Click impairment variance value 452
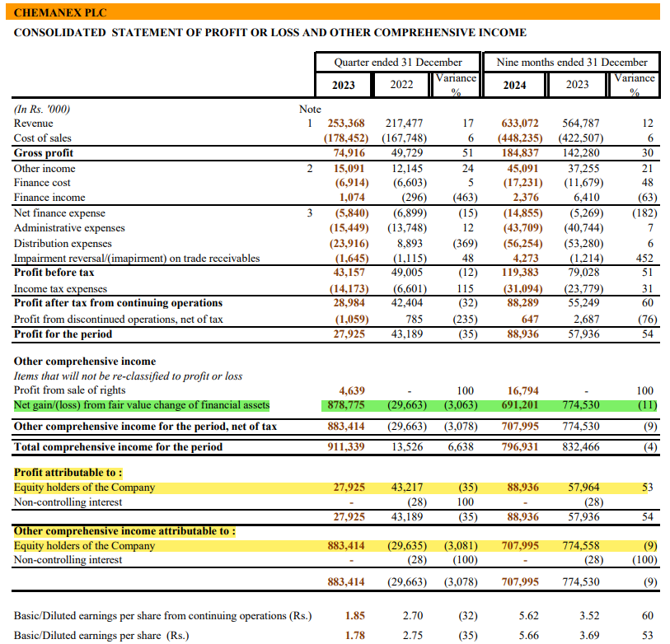 [644, 259]
